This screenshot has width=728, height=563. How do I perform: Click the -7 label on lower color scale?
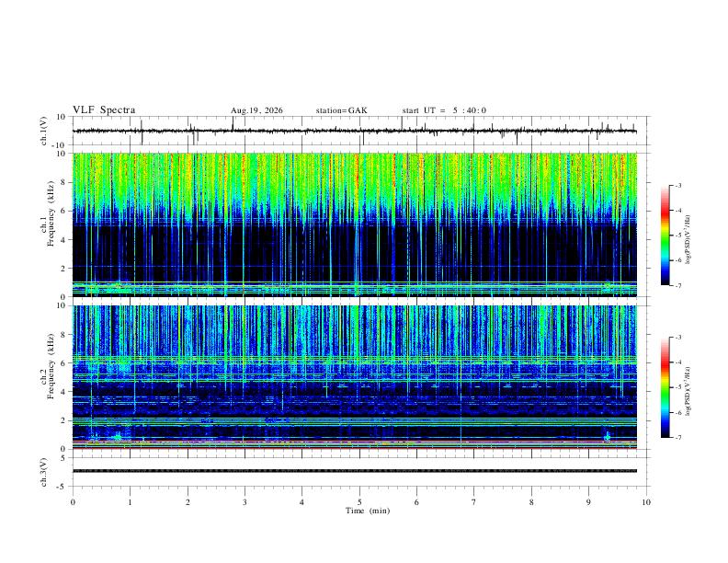coord(677,438)
